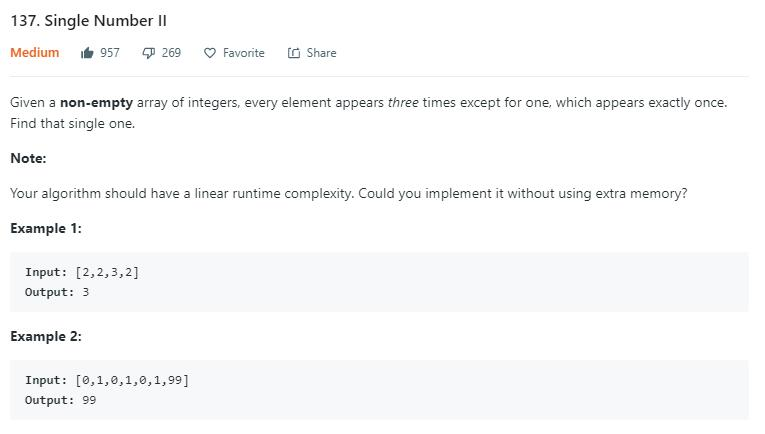
Task: Click the Medium difficulty label
Action: click(35, 53)
